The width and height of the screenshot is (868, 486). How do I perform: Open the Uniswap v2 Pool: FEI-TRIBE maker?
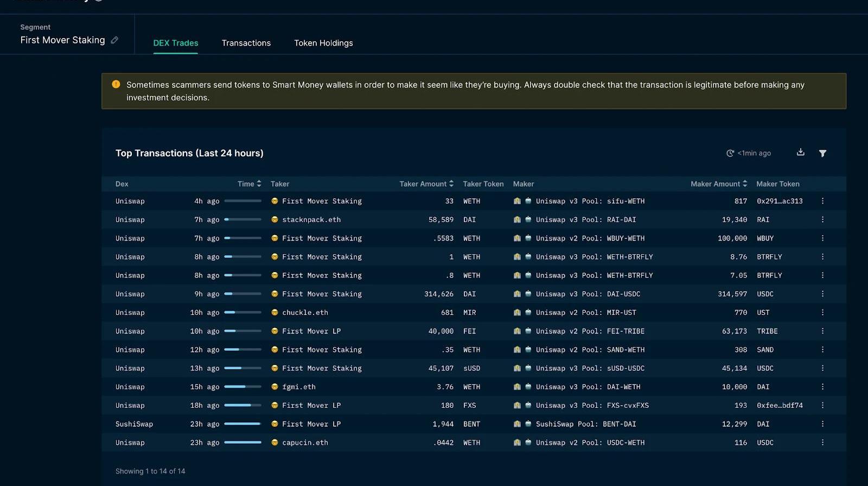pyautogui.click(x=590, y=331)
